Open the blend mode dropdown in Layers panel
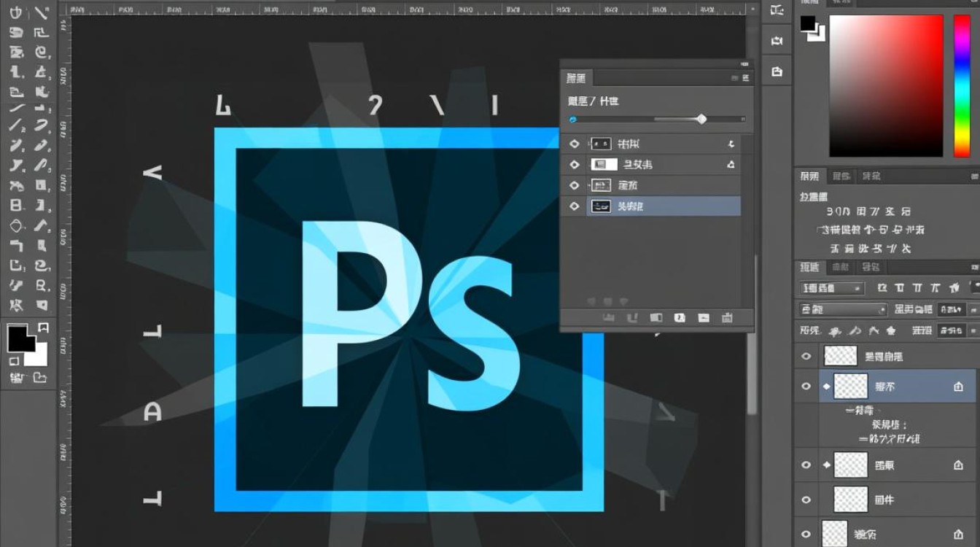The image size is (980, 547). pyautogui.click(x=843, y=309)
